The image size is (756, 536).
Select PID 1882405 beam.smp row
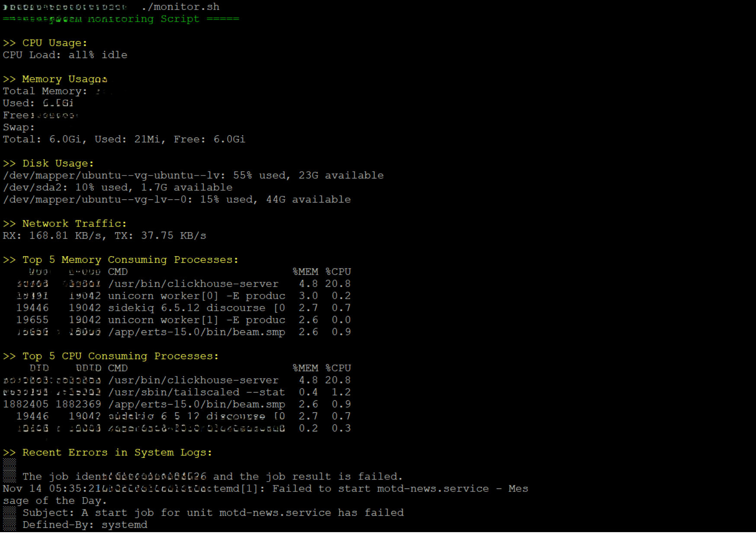tap(177, 405)
